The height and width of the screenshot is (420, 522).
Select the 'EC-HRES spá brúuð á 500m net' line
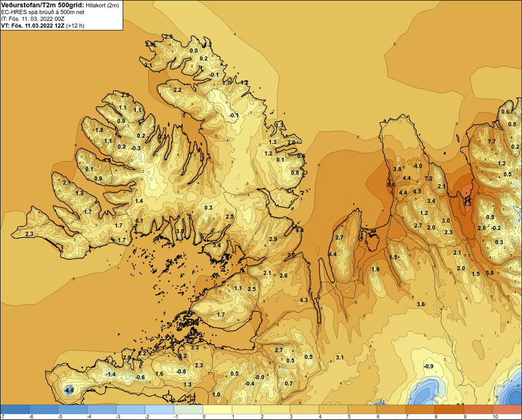pos(43,12)
